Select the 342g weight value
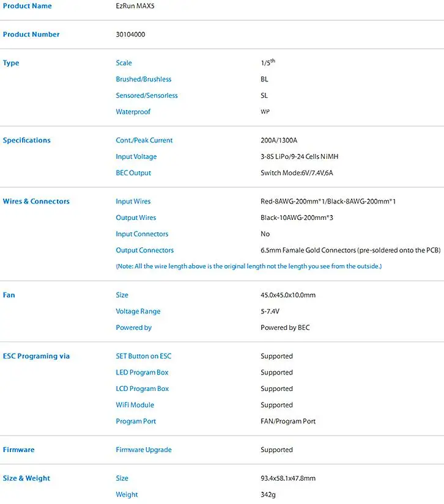Viewport: 444px width, 504px height. pos(268,495)
